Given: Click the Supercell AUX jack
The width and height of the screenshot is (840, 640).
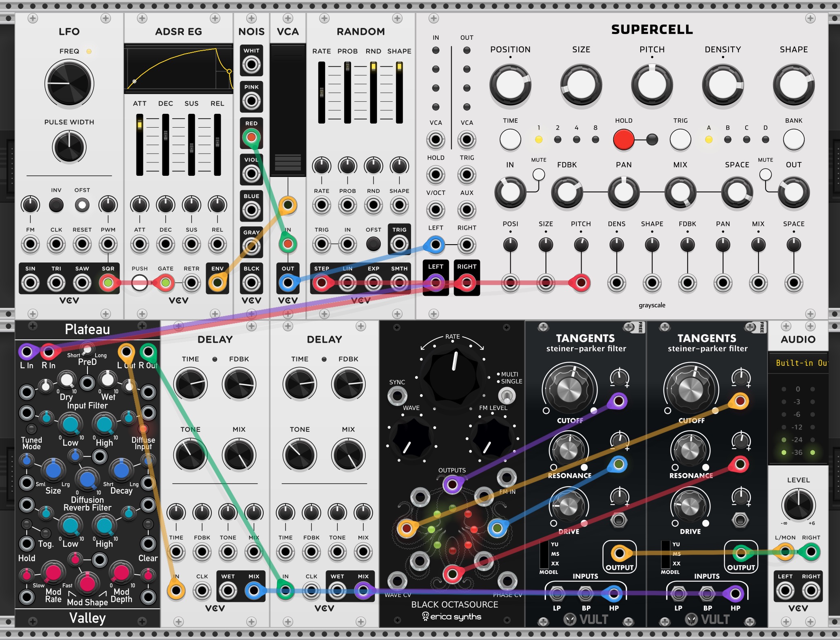Looking at the screenshot, I should (467, 210).
